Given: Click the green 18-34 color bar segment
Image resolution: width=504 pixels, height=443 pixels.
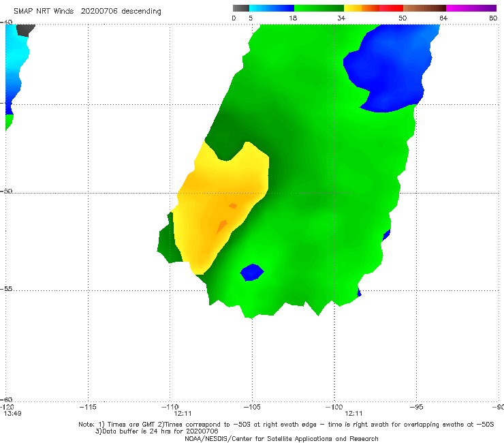Looking at the screenshot, I should pyautogui.click(x=319, y=8).
